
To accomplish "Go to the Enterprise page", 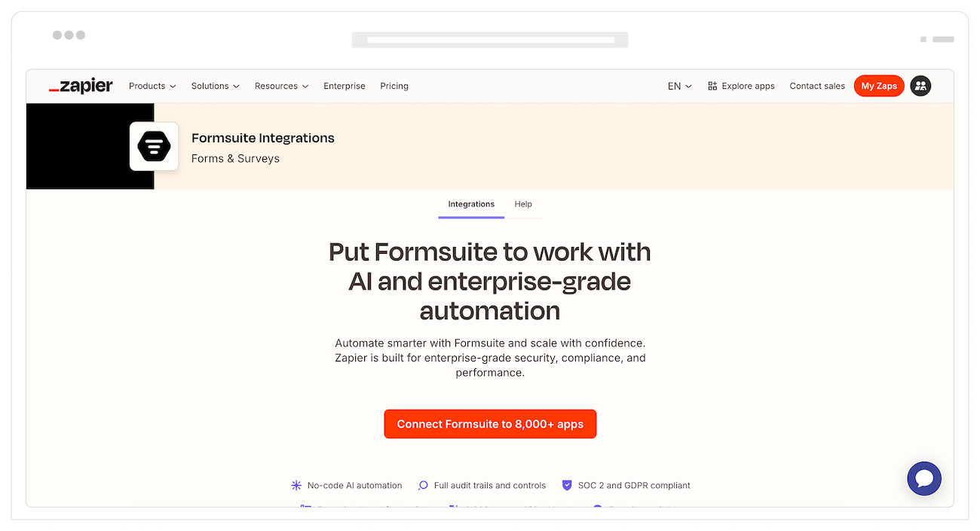I will (345, 86).
